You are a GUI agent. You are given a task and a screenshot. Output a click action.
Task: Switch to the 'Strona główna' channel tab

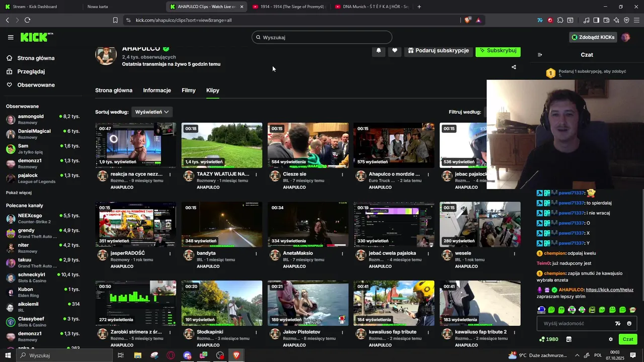click(x=114, y=90)
